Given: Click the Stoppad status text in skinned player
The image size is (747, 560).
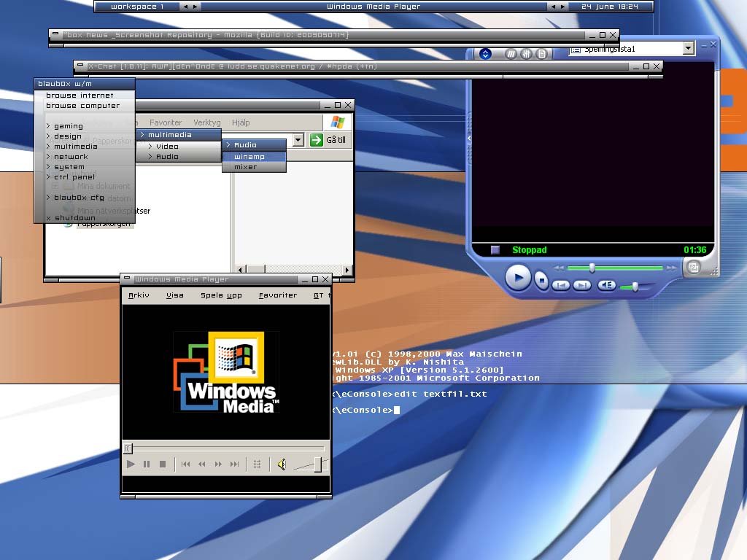Looking at the screenshot, I should [x=530, y=250].
